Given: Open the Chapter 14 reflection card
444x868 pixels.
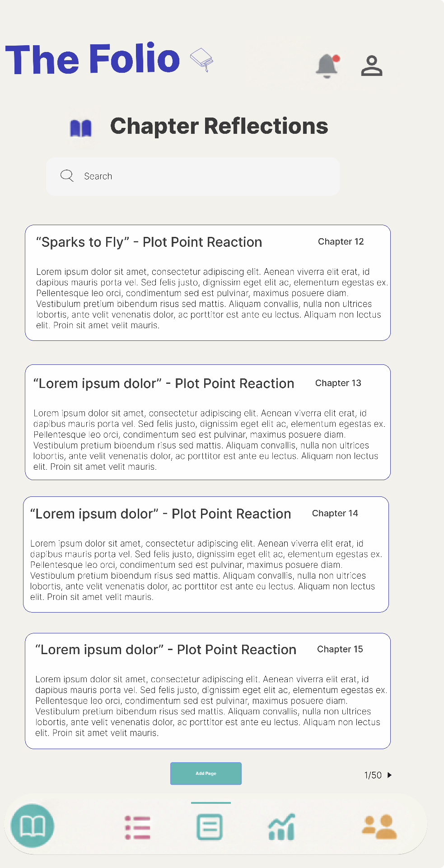Looking at the screenshot, I should point(206,554).
